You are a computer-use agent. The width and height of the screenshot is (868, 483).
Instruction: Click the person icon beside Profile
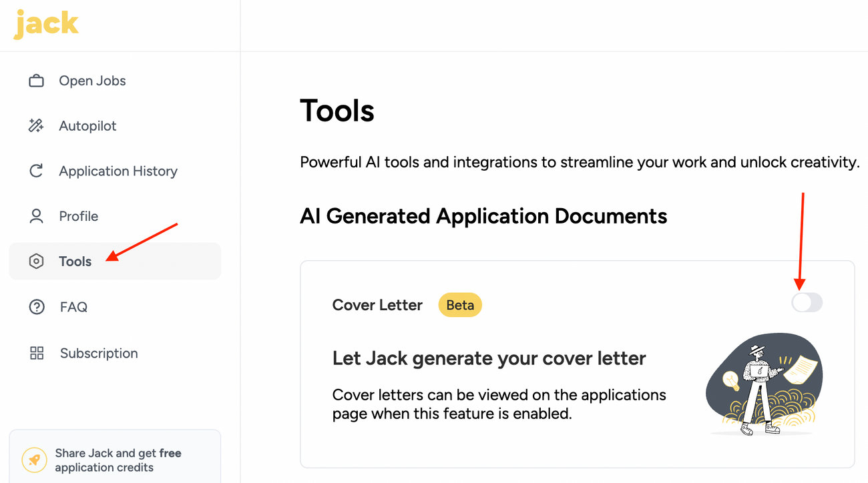[36, 216]
